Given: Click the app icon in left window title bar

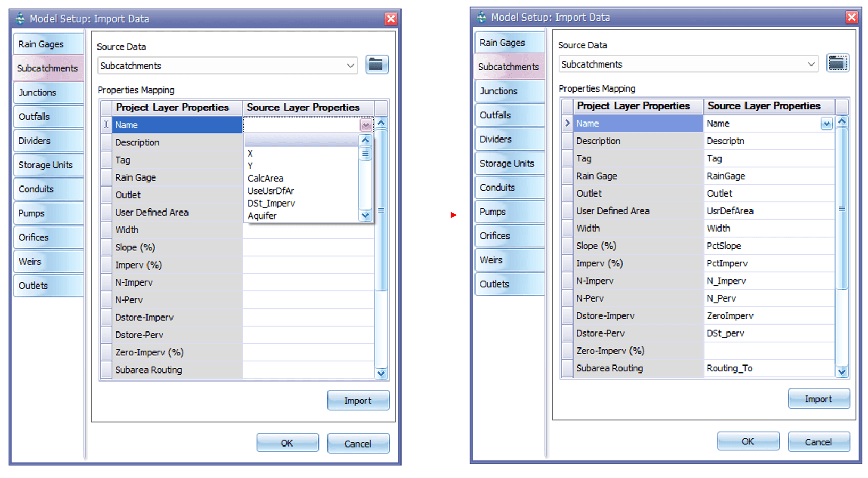Looking at the screenshot, I should point(20,19).
